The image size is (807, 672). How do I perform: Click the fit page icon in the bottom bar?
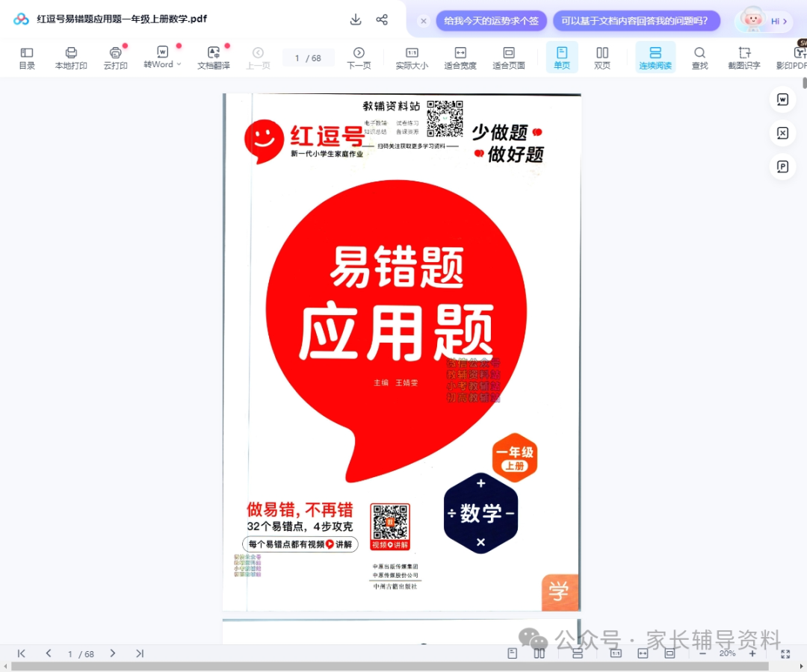670,653
